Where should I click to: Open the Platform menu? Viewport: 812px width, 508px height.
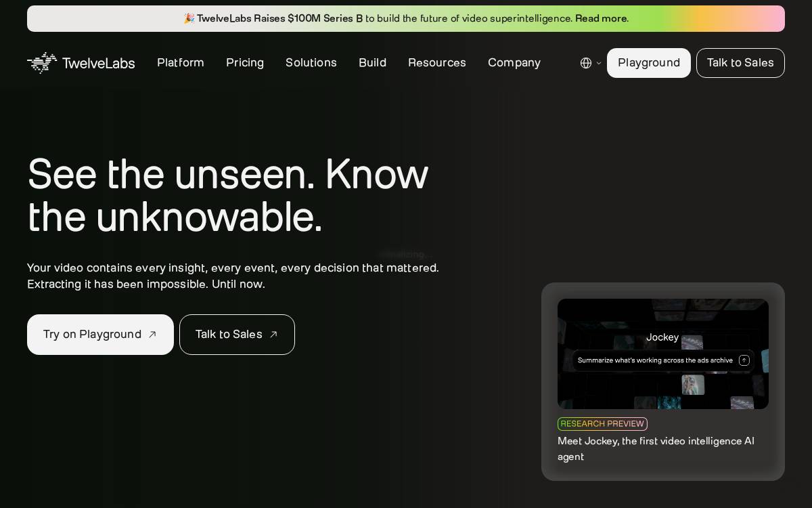point(181,63)
